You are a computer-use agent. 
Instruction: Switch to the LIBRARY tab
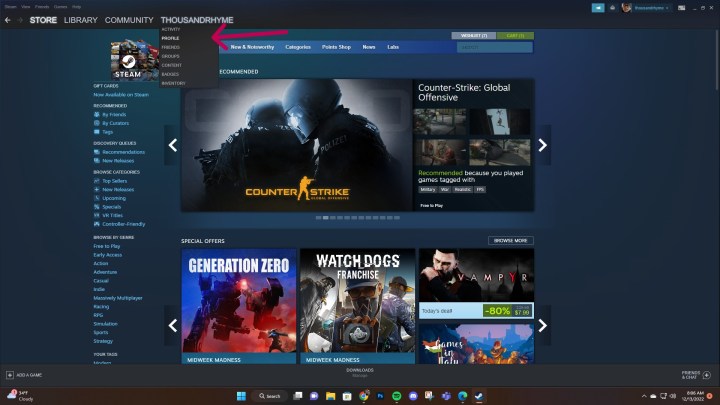click(81, 20)
